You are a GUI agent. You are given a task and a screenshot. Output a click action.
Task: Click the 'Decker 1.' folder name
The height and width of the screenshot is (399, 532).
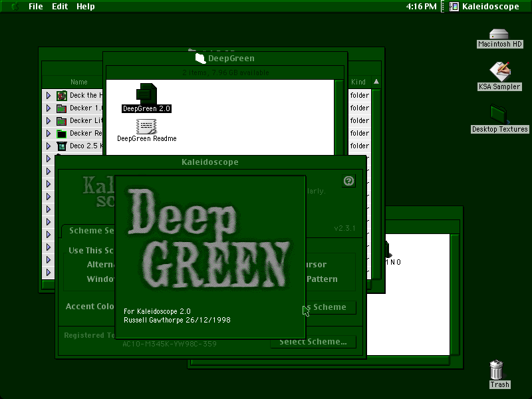click(86, 108)
